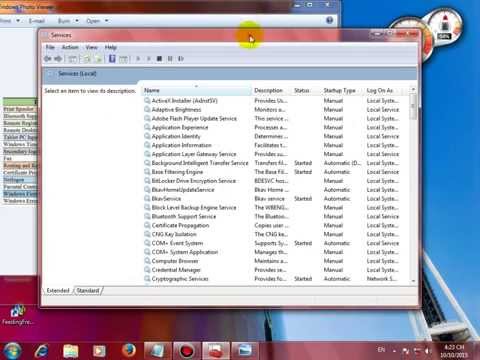Select Block Level Backup Engine Service
Image resolution: width=480 pixels, height=360 pixels.
pyautogui.click(x=272, y=207)
